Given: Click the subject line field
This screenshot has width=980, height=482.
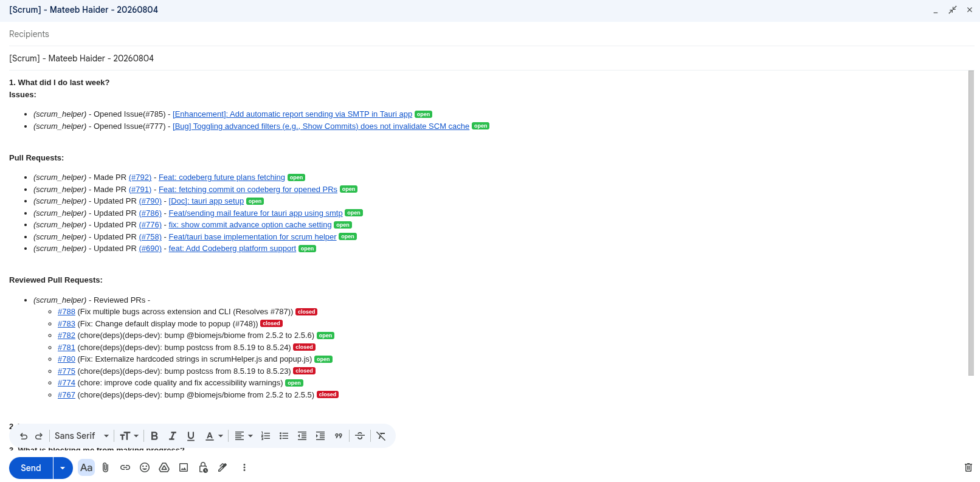Looking at the screenshot, I should [x=490, y=58].
